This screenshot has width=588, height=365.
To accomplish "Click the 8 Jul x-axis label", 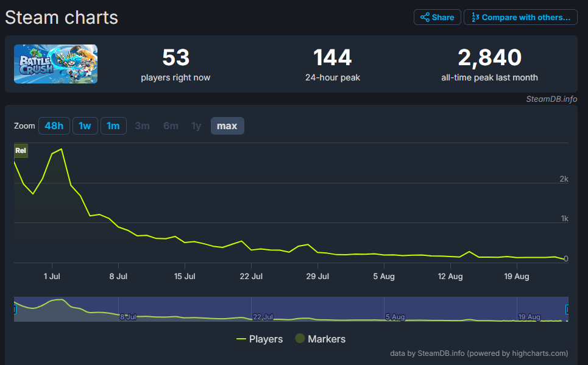I will pyautogui.click(x=118, y=277).
